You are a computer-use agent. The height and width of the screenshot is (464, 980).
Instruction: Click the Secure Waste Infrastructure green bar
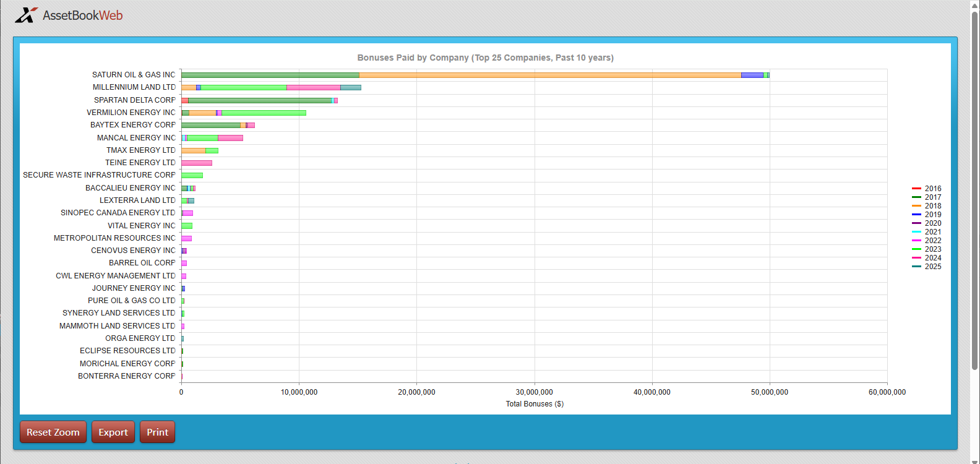(x=192, y=176)
